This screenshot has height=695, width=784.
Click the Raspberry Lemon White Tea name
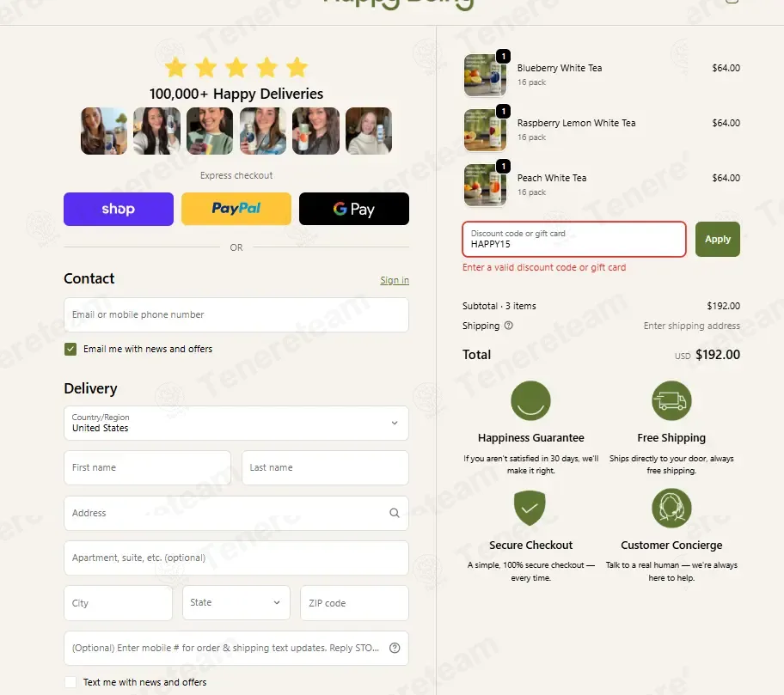[x=576, y=123]
